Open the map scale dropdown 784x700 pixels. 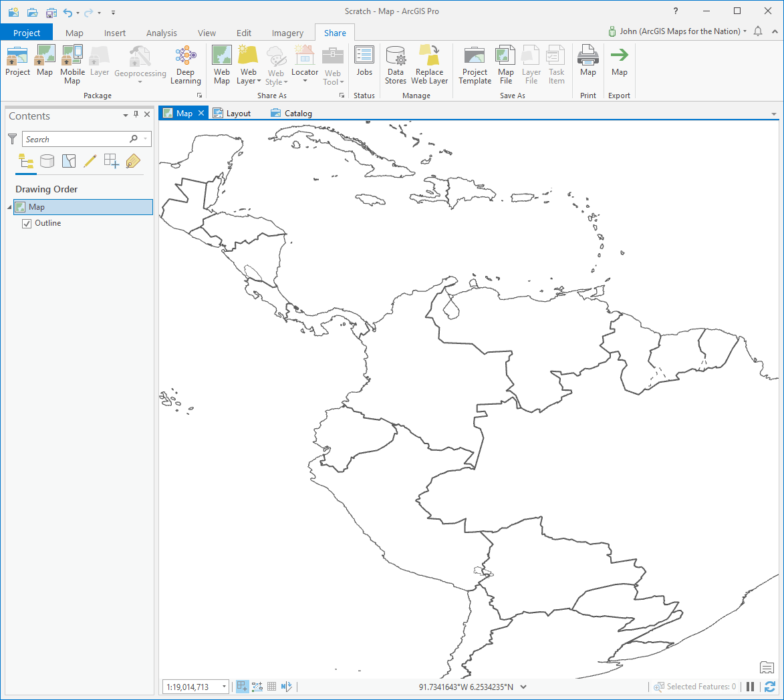tap(224, 687)
